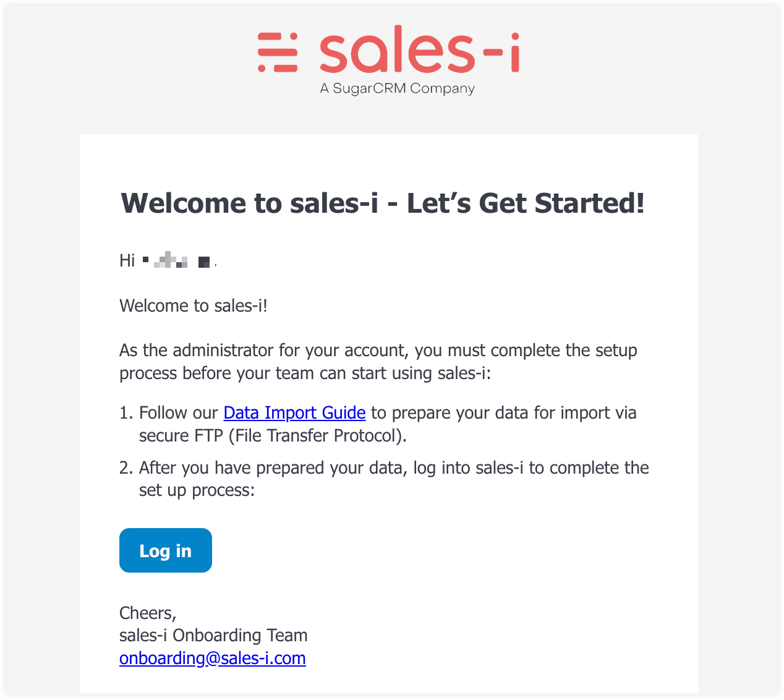Click the "Welcome to sales-i - Let's Get Started!" heading
Viewport: 784px width, 700px height.
(x=383, y=203)
